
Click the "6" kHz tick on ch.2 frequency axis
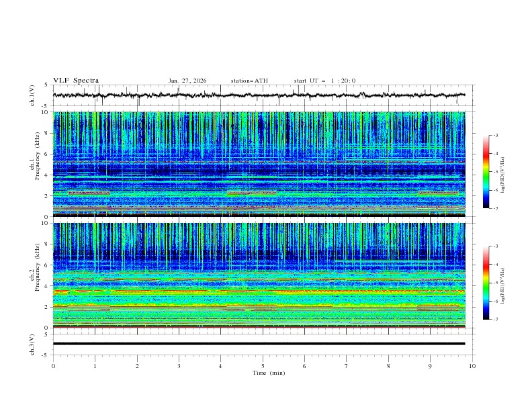tap(46, 265)
